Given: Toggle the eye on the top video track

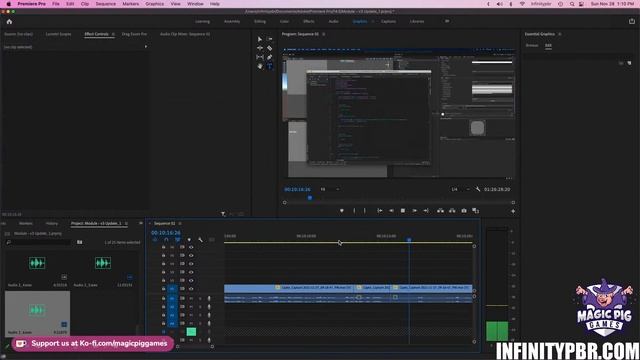Looking at the screenshot, I should (x=191, y=247).
